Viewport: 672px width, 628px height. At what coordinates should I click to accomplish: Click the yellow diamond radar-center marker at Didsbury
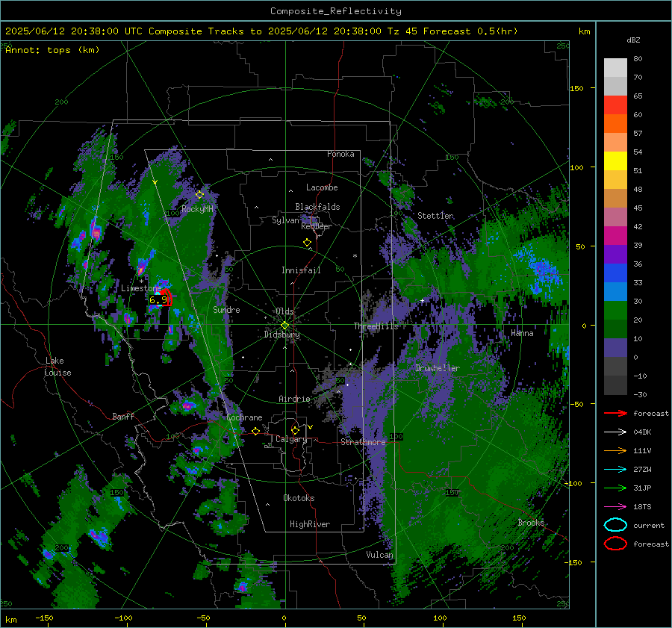point(284,326)
